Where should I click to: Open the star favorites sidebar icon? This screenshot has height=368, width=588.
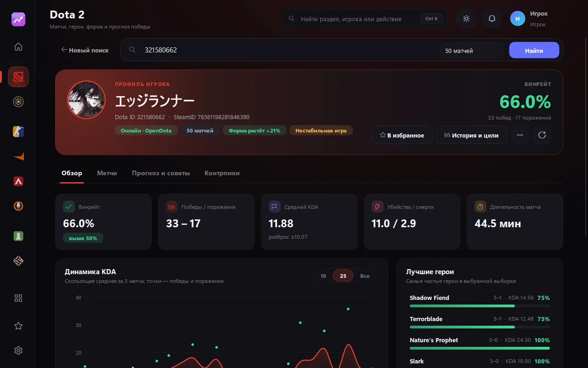18,326
